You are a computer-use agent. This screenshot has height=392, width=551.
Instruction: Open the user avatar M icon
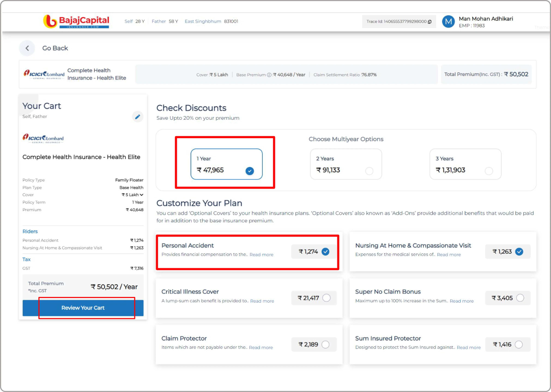coord(448,22)
